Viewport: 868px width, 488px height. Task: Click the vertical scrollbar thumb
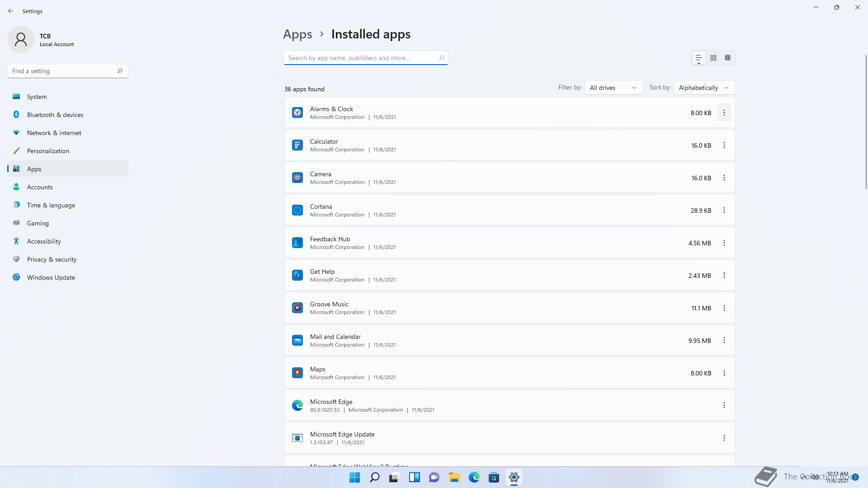pos(866,122)
